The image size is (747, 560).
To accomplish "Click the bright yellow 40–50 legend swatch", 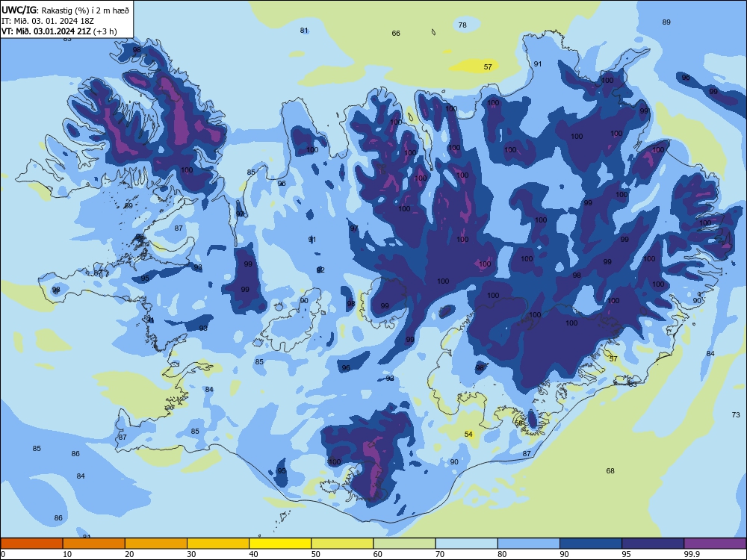I will click(x=280, y=544).
